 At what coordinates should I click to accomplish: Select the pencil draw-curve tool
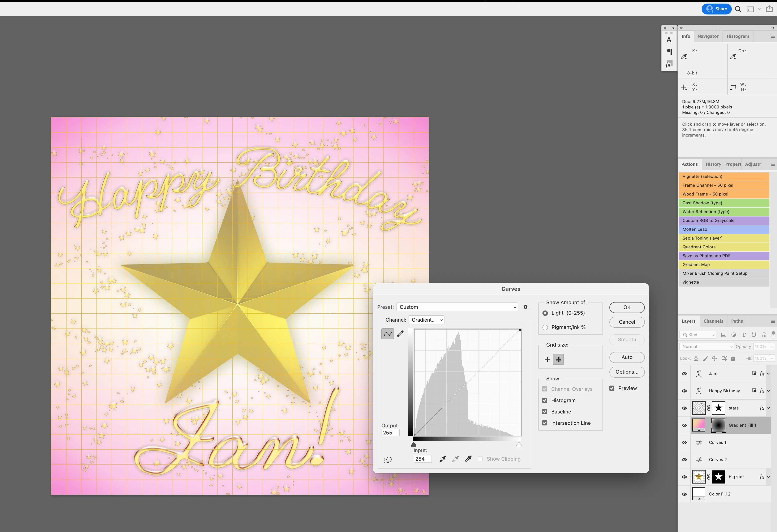400,334
